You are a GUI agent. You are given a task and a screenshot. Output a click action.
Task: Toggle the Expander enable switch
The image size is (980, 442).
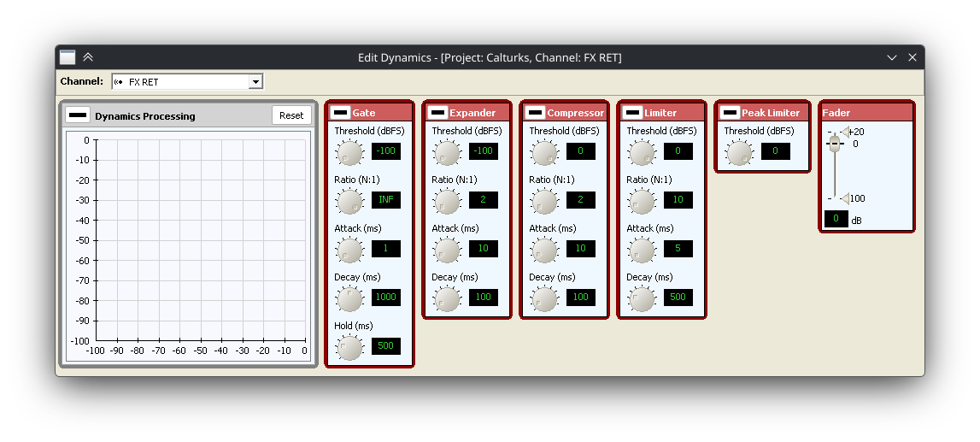(x=437, y=113)
